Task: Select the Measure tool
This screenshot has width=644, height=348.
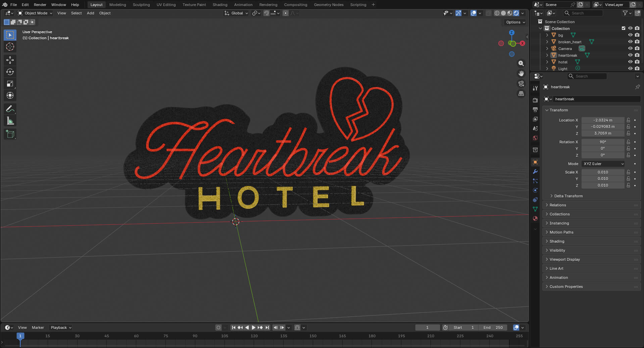Action: coord(10,121)
